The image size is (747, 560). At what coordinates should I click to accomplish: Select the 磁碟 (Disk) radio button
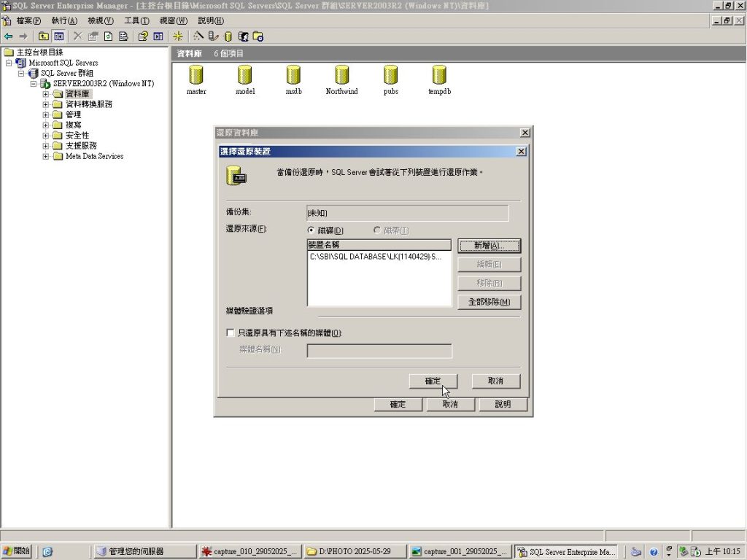click(x=311, y=230)
